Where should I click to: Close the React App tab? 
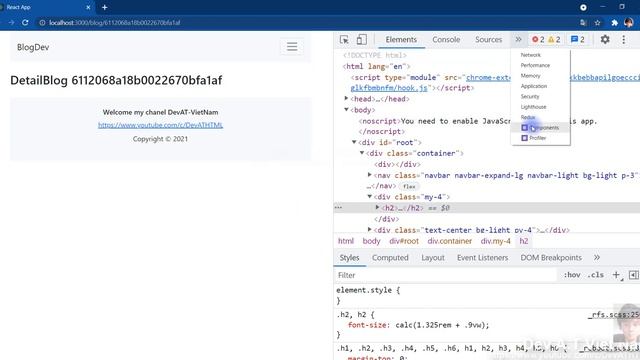click(88, 7)
